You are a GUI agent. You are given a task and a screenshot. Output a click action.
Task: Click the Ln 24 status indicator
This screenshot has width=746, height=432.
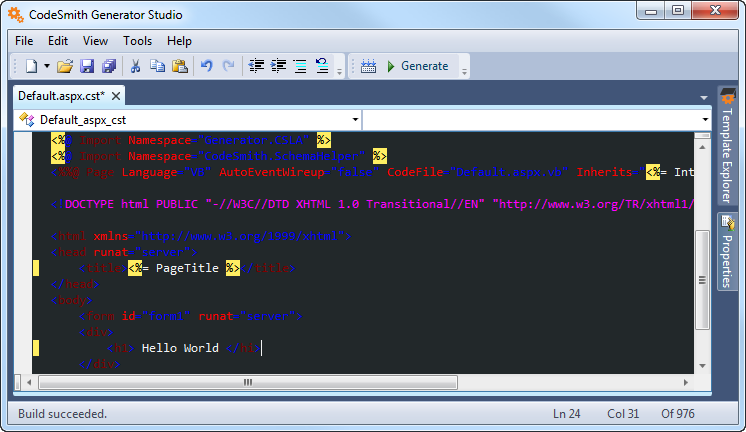[566, 413]
